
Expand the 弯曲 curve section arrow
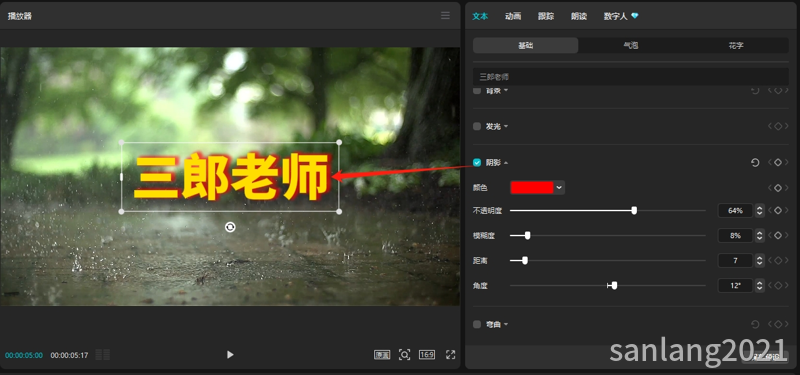pos(506,324)
